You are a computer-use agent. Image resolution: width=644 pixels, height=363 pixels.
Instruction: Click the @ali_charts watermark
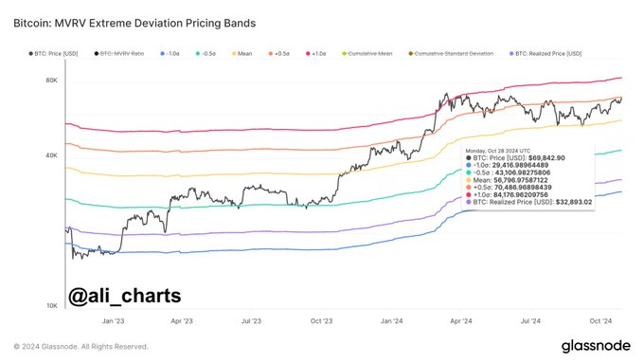pyautogui.click(x=124, y=296)
